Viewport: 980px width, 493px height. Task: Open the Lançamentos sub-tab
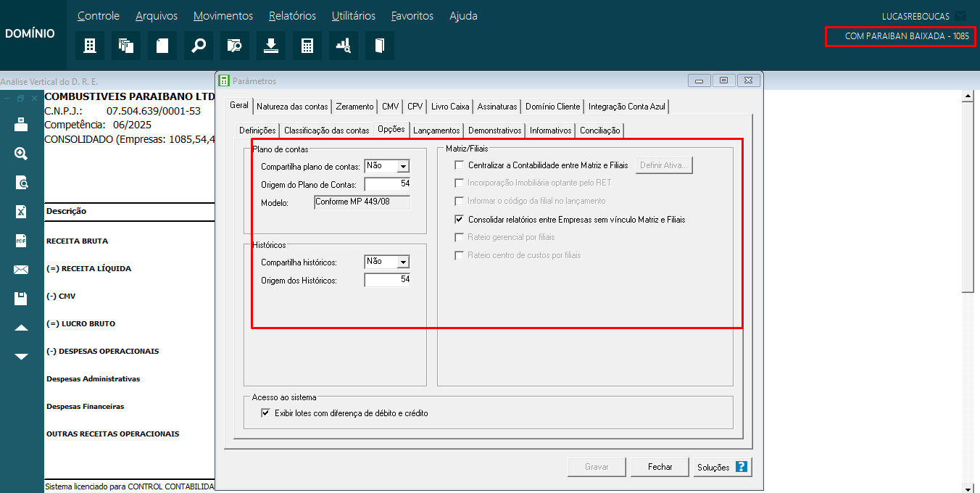436,130
